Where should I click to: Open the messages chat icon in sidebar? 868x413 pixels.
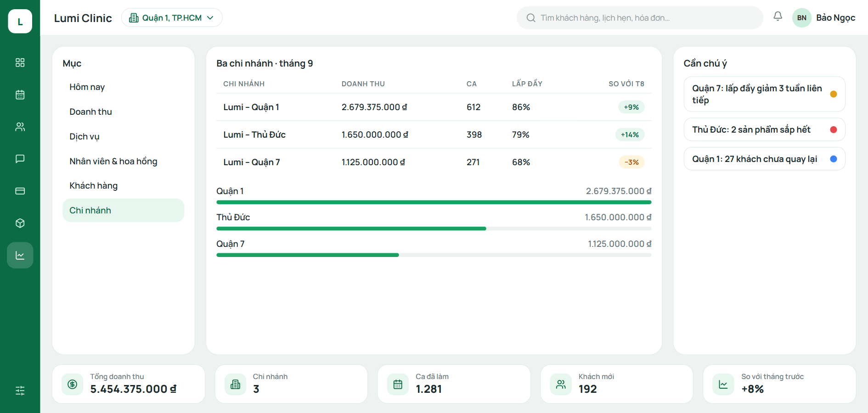[20, 159]
